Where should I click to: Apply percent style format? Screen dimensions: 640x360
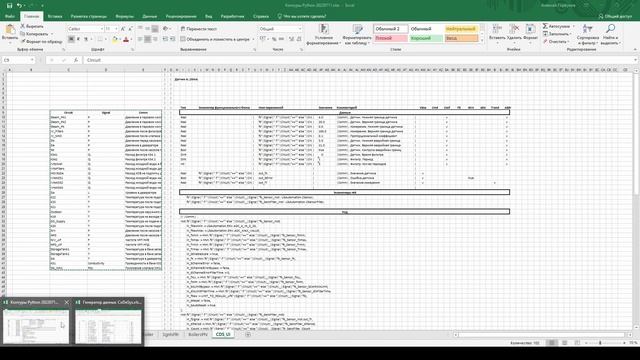pyautogui.click(x=274, y=39)
